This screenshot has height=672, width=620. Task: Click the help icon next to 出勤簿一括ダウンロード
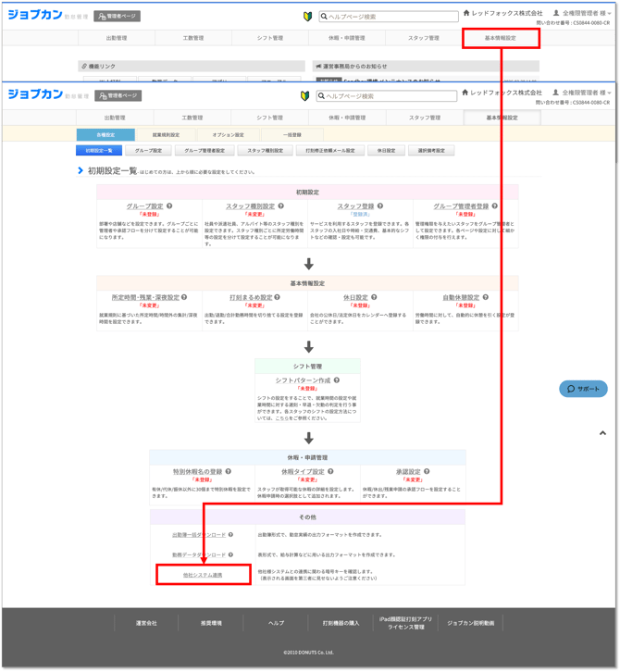pos(231,535)
